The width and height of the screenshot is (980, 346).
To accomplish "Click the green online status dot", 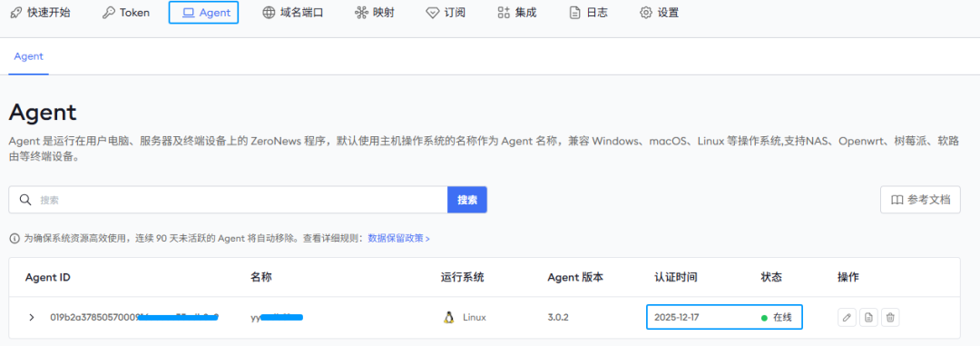I will 764,318.
